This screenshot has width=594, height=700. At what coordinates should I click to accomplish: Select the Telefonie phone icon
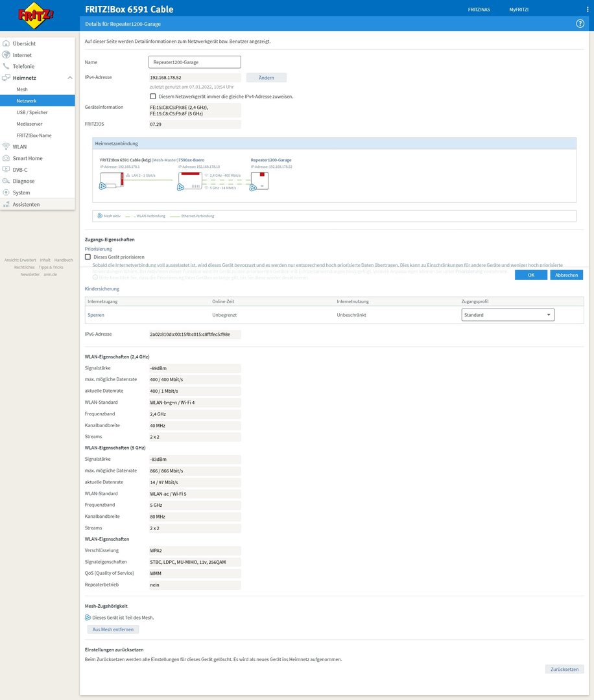click(x=6, y=66)
